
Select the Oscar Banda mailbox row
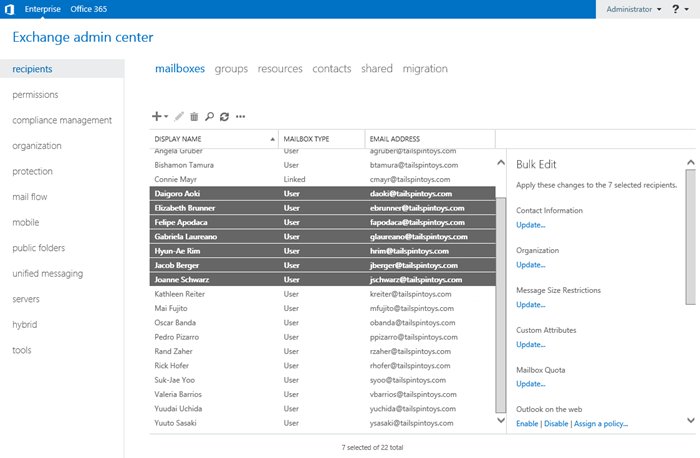pyautogui.click(x=322, y=322)
